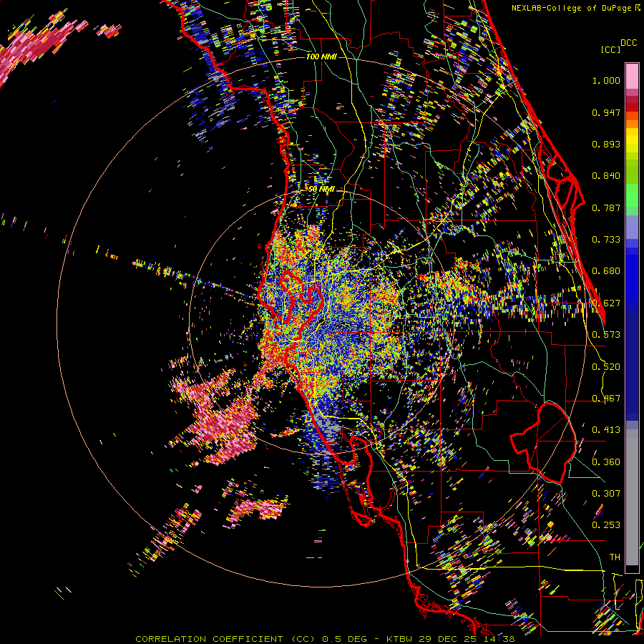Click the 100 NMI range ring label

(x=321, y=57)
